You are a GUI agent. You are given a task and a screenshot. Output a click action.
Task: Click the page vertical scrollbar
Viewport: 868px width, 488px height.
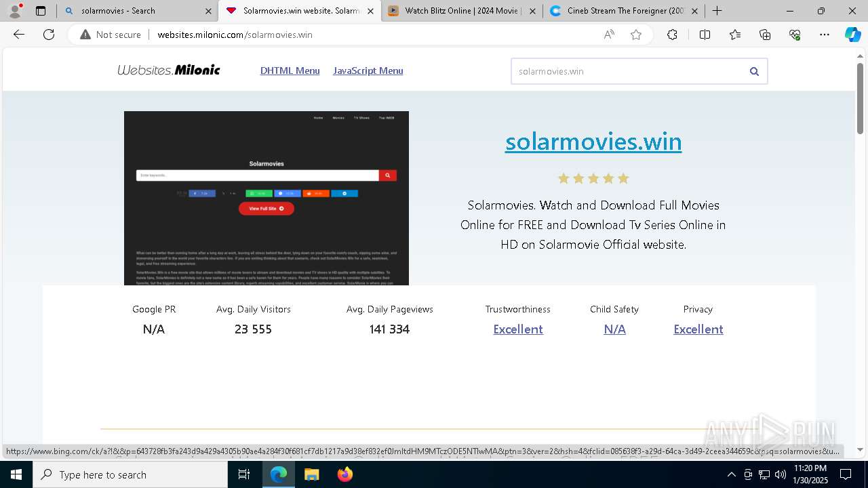click(x=861, y=98)
